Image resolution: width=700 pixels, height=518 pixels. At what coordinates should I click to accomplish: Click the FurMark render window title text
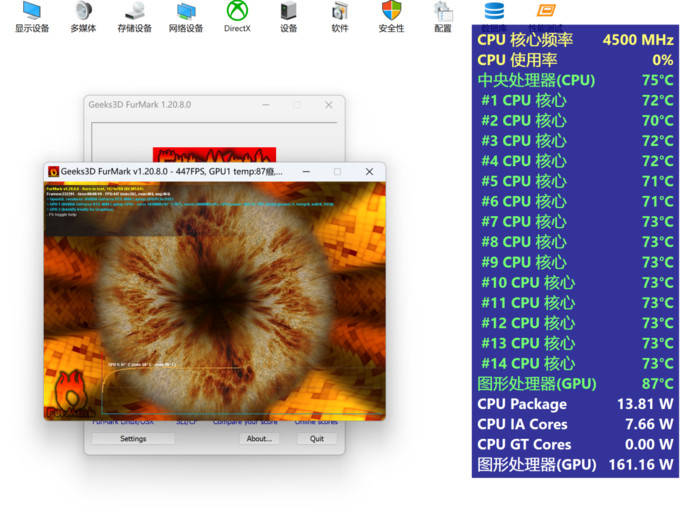tap(171, 171)
